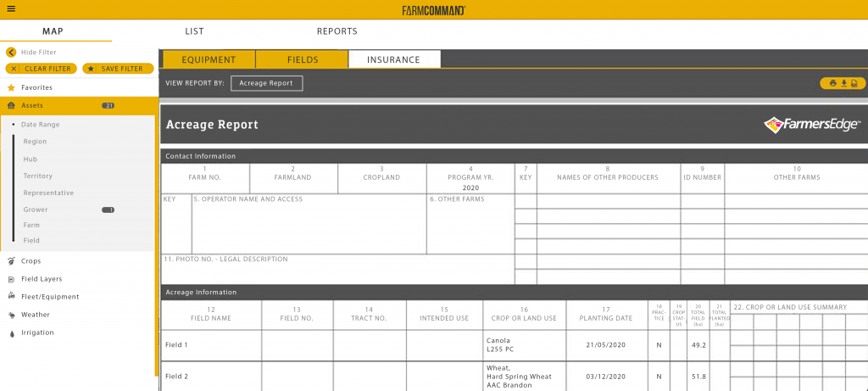868x391 pixels.
Task: Click planting date 03/12/2020
Action: pyautogui.click(x=605, y=377)
